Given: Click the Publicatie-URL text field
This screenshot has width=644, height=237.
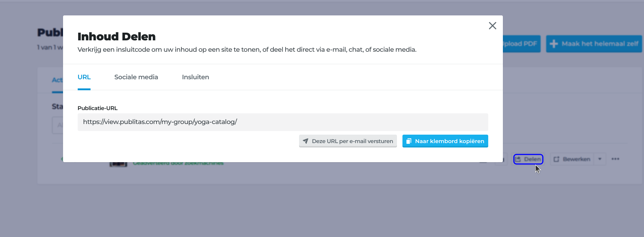Looking at the screenshot, I should (283, 122).
